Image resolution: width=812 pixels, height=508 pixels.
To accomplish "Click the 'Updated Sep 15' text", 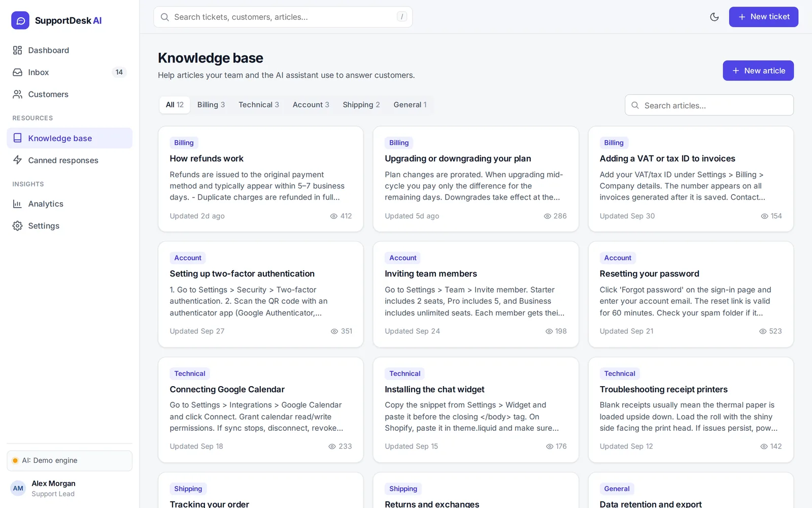I will 411,447.
